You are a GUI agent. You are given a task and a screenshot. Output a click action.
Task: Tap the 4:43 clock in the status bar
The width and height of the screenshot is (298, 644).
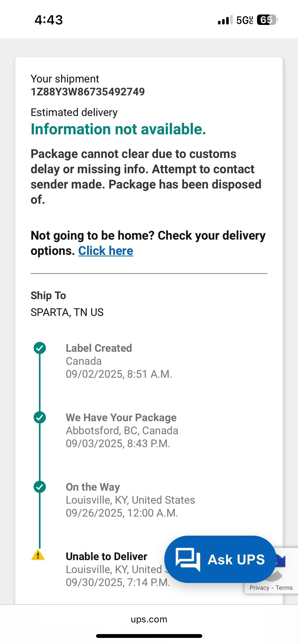click(x=49, y=20)
